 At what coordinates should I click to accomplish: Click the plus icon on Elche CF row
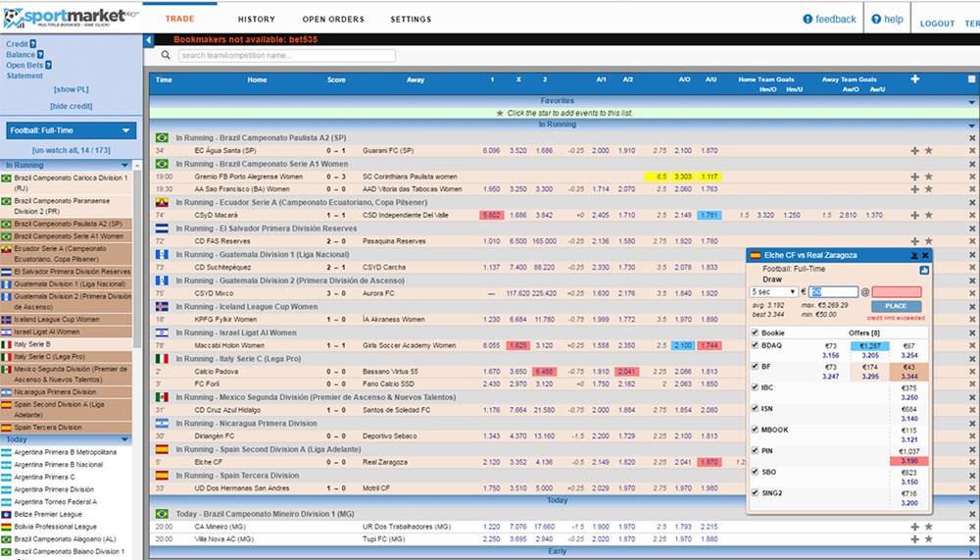click(914, 462)
